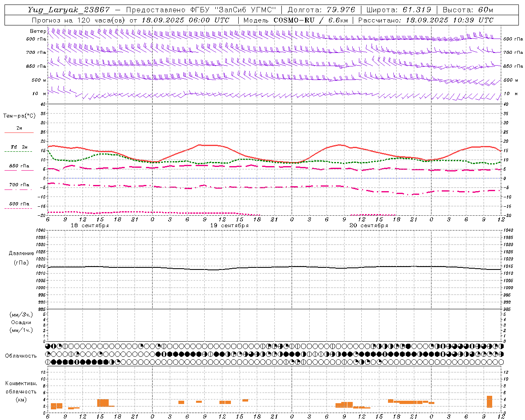The image size is (525, 420).
Task: Click the Давление axis title
Action: pyautogui.click(x=21, y=253)
